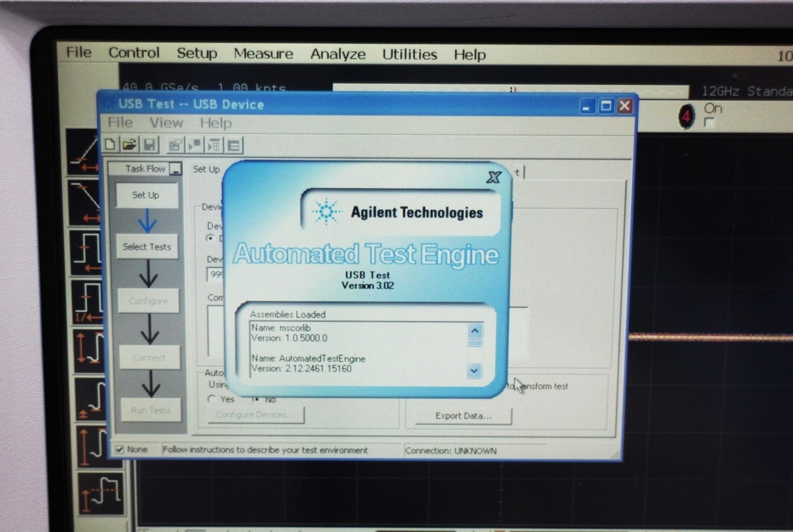Click Select Tests in Task Flow

[x=147, y=247]
